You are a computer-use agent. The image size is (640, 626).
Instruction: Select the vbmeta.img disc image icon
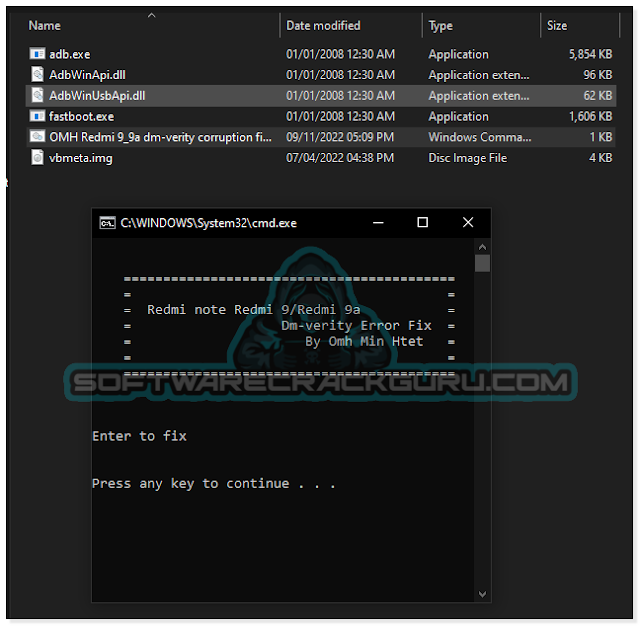point(37,158)
